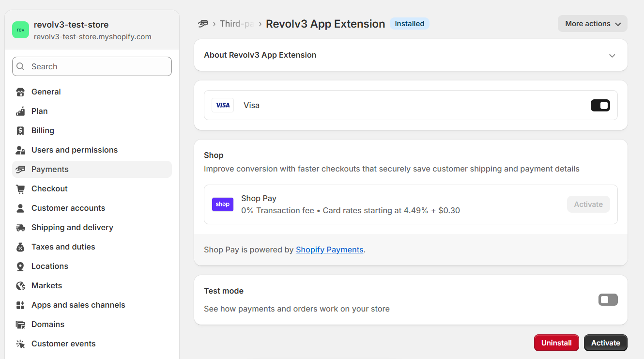This screenshot has height=359, width=644.
Task: Click the Payments card icon in breadcrumb
Action: 203,23
